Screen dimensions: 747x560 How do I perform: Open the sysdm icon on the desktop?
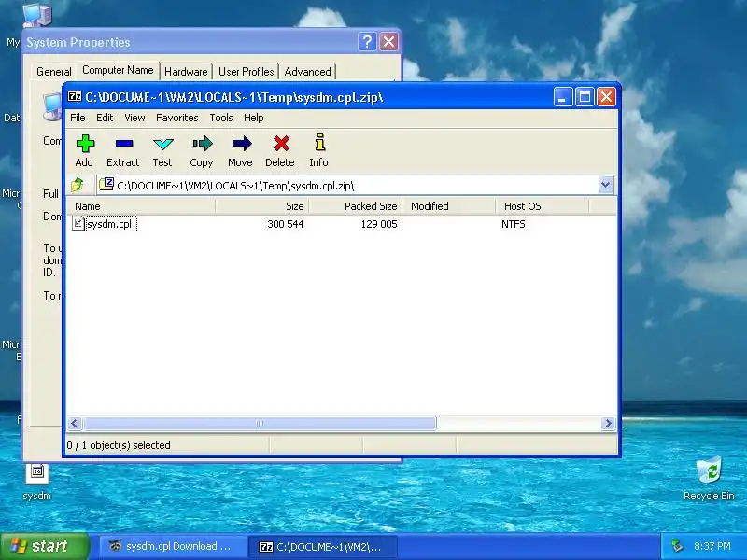(x=36, y=481)
